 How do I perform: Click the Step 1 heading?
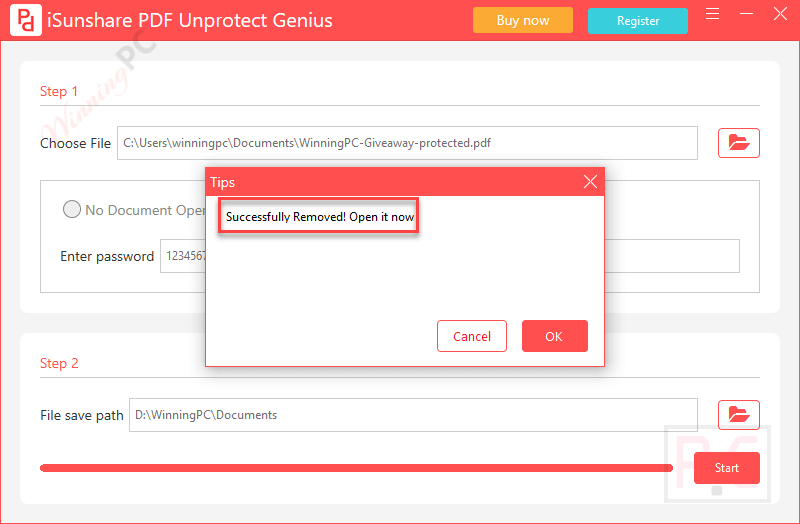(59, 91)
